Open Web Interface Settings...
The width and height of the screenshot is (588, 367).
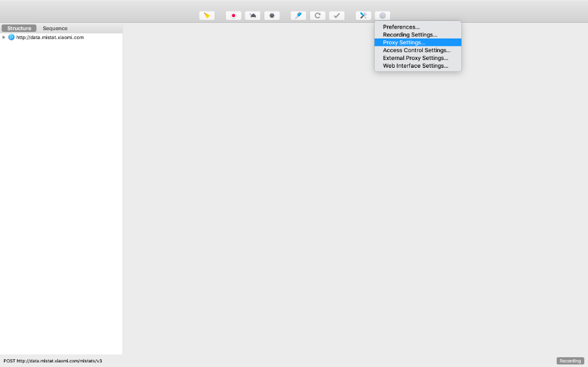pos(418,66)
